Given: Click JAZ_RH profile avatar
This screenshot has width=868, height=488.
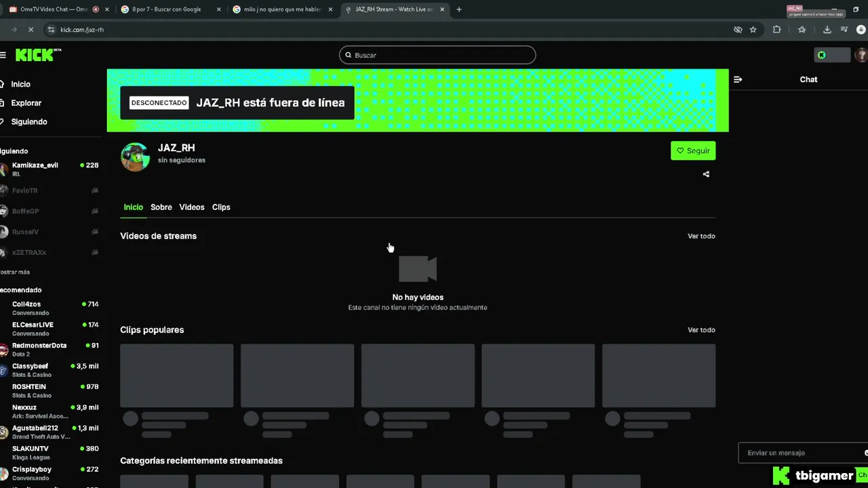Looking at the screenshot, I should coord(135,157).
